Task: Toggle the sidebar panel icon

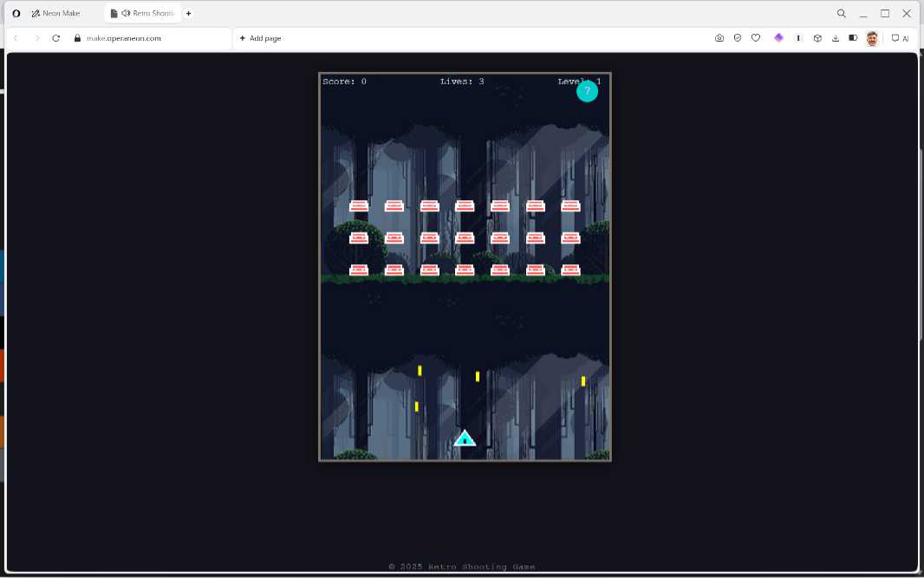Action: point(853,38)
